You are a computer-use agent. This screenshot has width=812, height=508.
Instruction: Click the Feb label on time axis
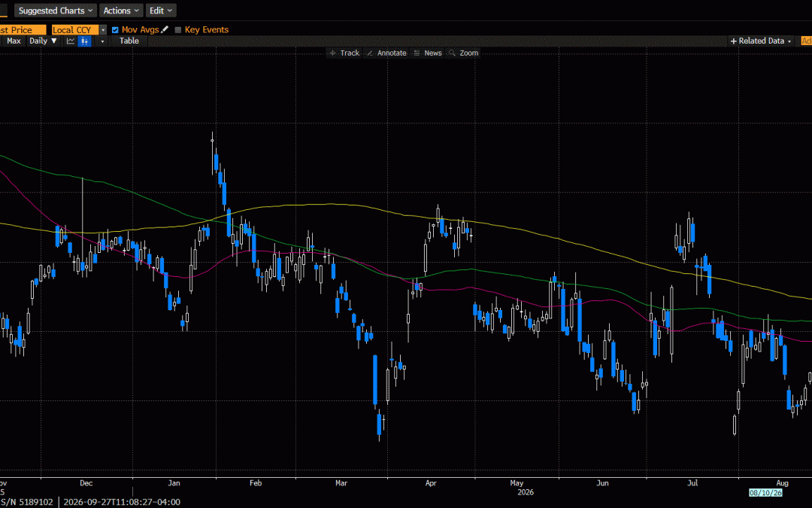(256, 483)
